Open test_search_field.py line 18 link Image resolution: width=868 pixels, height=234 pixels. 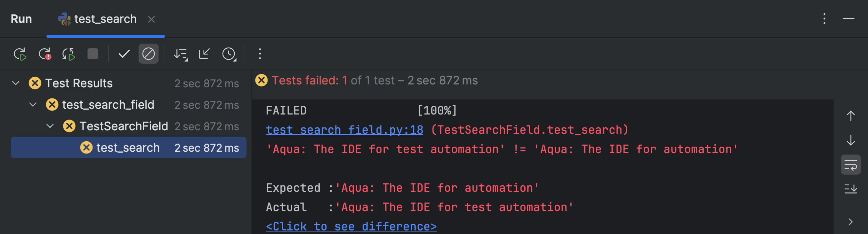(344, 130)
